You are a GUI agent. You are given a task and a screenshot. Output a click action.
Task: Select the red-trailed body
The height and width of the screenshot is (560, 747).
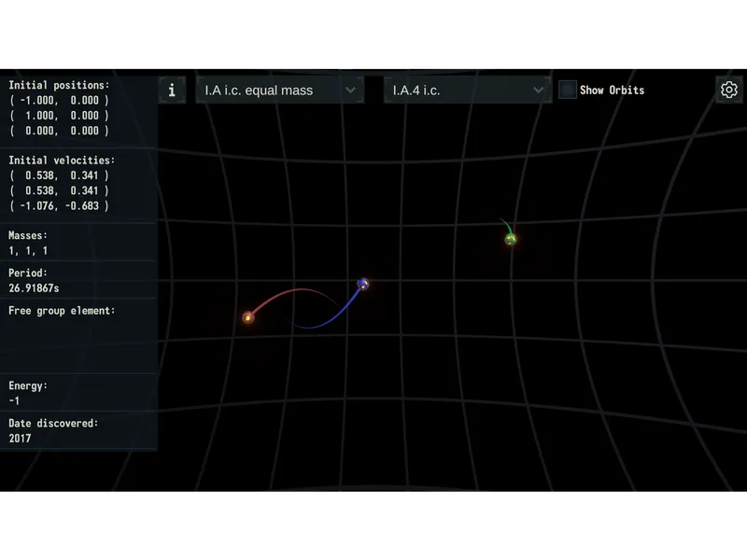pos(248,317)
